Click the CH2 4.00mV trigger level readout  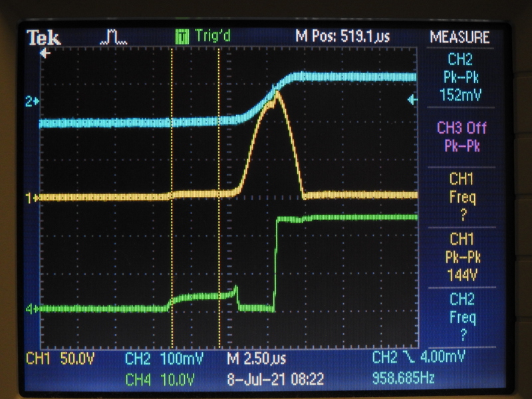pyautogui.click(x=418, y=357)
